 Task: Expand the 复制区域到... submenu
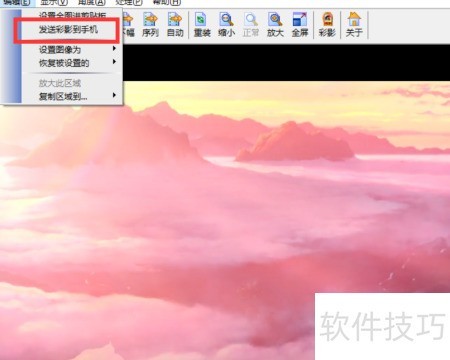tap(72, 97)
